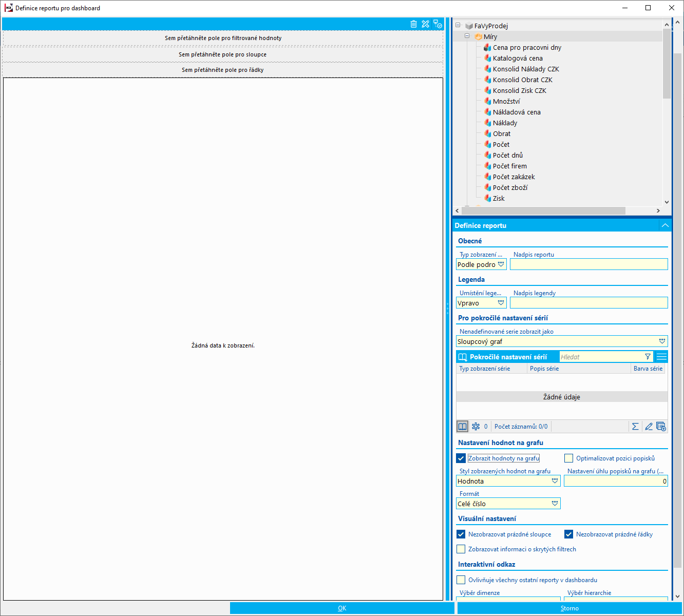Click filter values drop zone

click(x=223, y=38)
